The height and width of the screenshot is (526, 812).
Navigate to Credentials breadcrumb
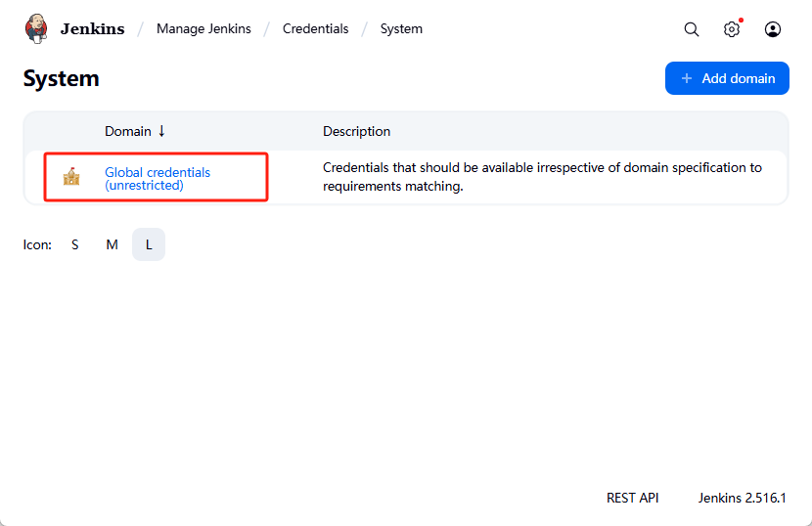point(315,28)
